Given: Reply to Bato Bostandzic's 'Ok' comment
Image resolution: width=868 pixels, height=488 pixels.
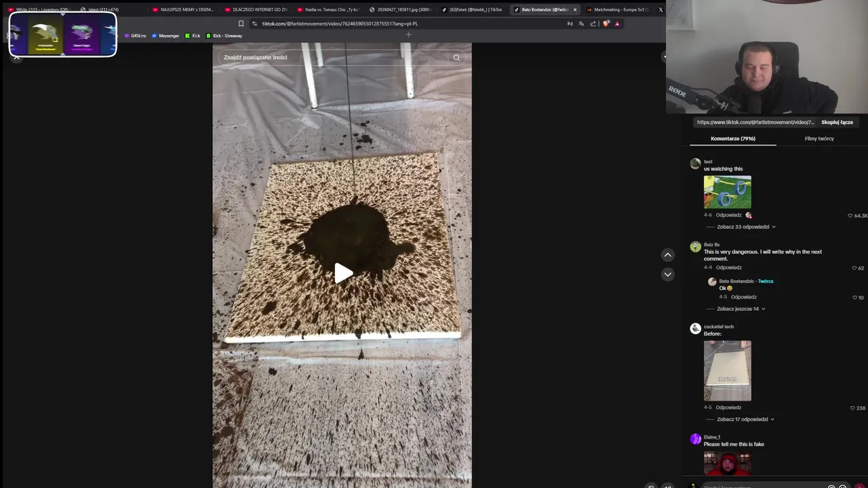Looking at the screenshot, I should click(x=744, y=297).
